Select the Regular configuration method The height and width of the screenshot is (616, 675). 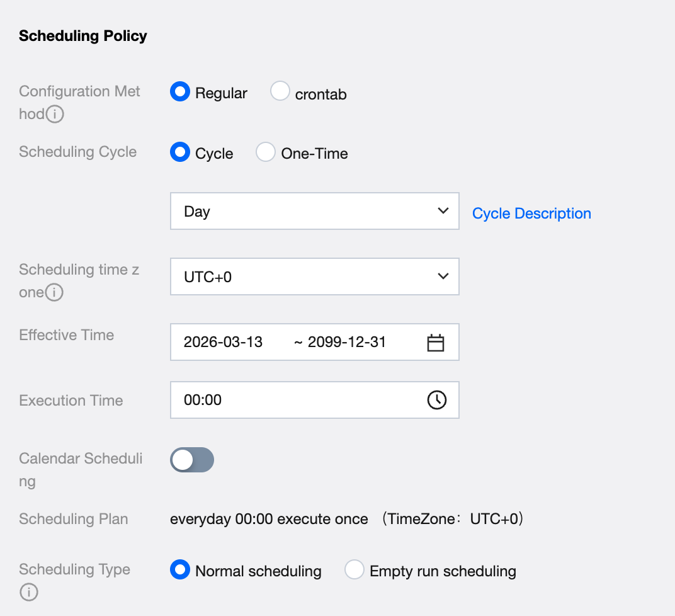pyautogui.click(x=180, y=92)
